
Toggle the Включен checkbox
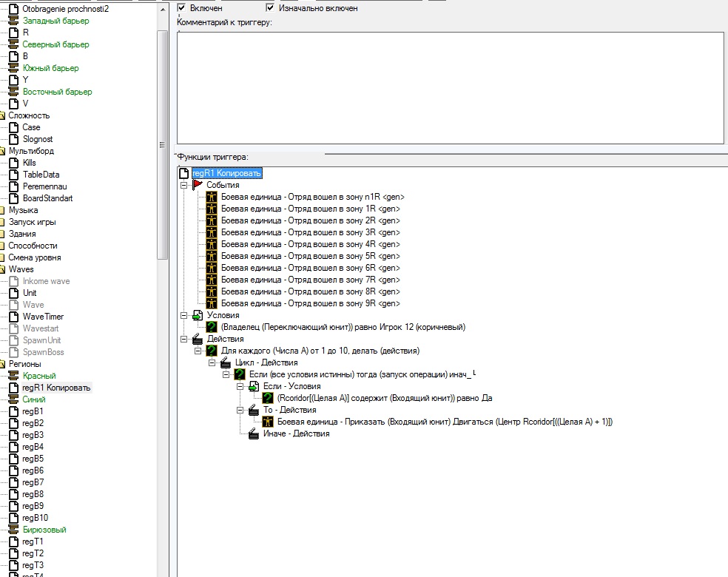click(181, 8)
